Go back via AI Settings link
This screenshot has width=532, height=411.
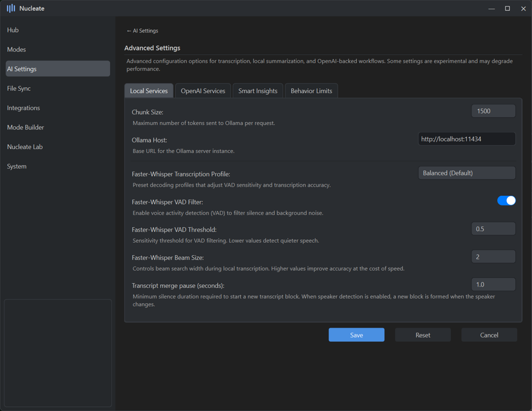[x=143, y=31]
